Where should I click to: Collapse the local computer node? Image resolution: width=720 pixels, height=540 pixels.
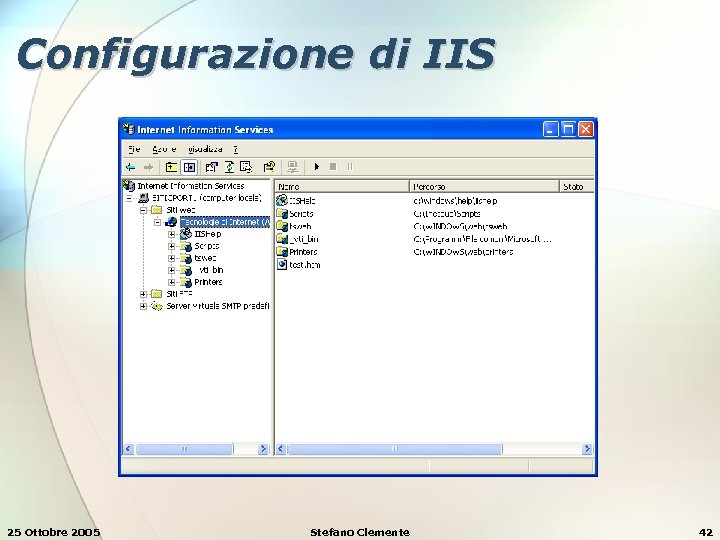pyautogui.click(x=129, y=198)
